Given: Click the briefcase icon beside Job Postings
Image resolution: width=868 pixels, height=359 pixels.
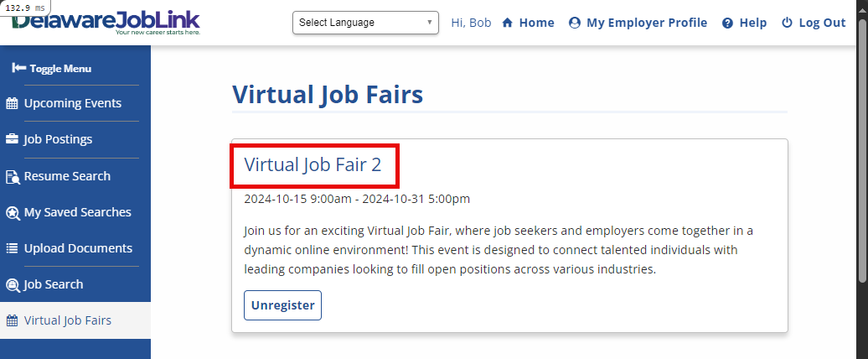Looking at the screenshot, I should (13, 140).
